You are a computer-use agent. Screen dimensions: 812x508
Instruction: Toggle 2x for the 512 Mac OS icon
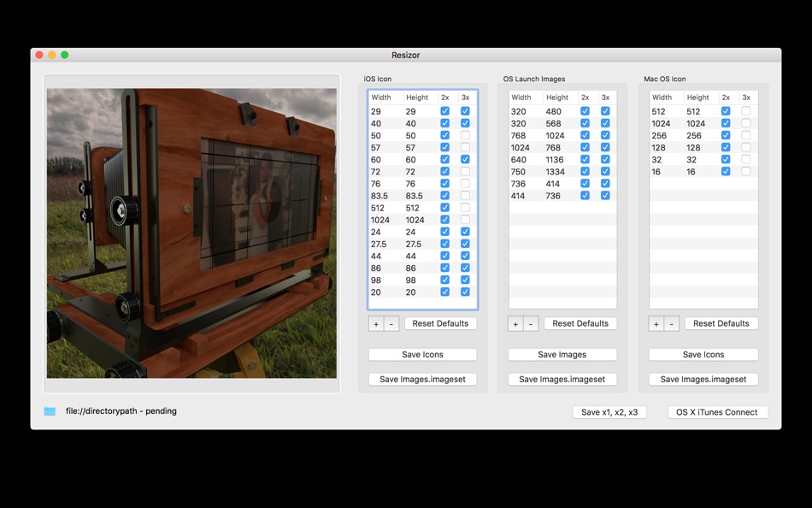[x=725, y=110]
